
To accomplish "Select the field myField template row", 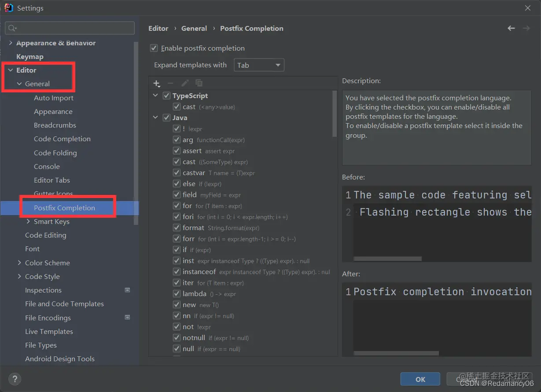I will 240,194.
